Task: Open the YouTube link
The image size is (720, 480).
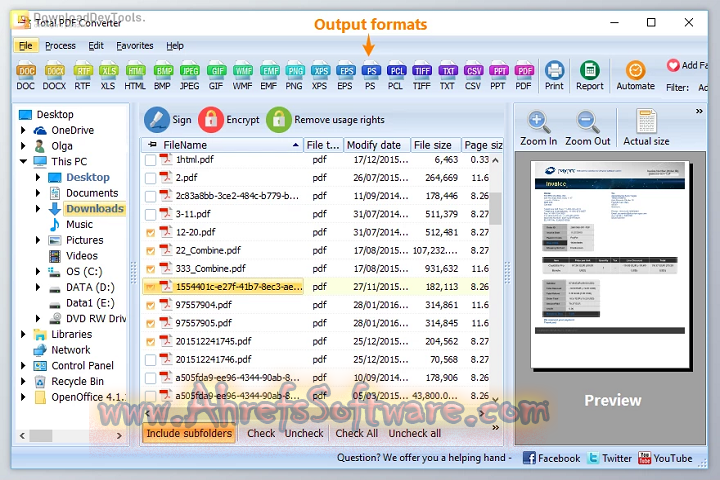Action: (665, 458)
